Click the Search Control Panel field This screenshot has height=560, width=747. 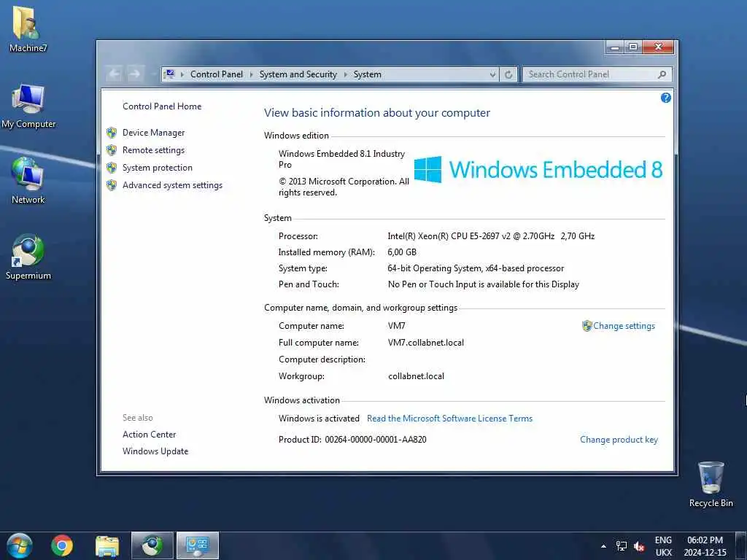click(x=597, y=74)
